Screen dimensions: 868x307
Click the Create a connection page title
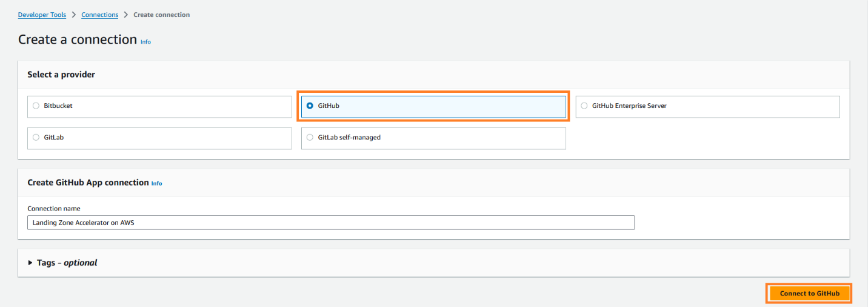click(78, 39)
